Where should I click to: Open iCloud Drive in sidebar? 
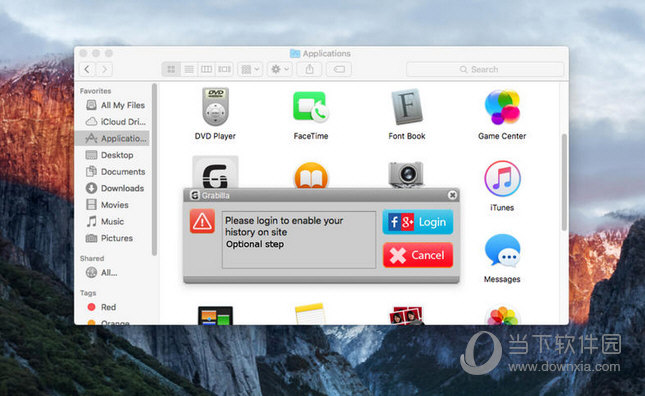[x=115, y=122]
